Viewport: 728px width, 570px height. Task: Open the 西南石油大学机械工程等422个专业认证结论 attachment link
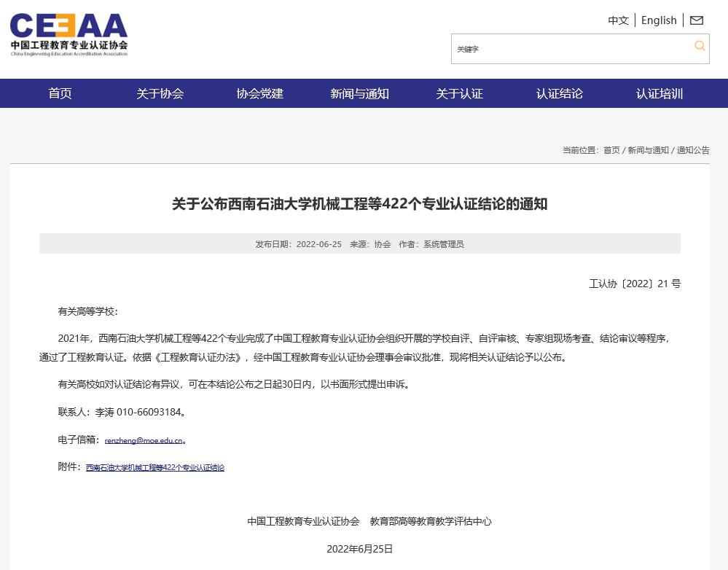[155, 467]
